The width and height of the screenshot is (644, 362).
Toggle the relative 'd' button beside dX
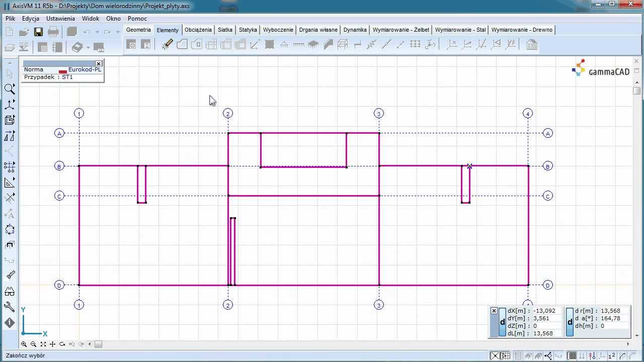tap(502, 322)
